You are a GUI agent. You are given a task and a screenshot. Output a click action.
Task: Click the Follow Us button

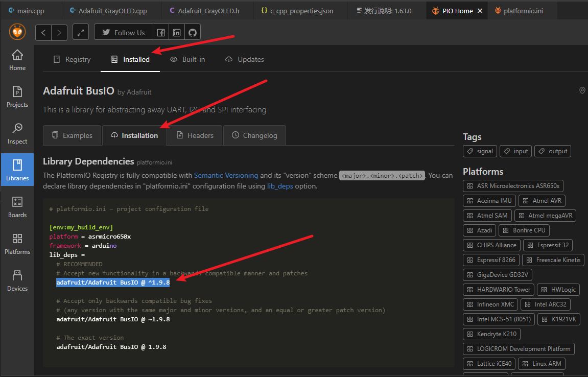(123, 32)
